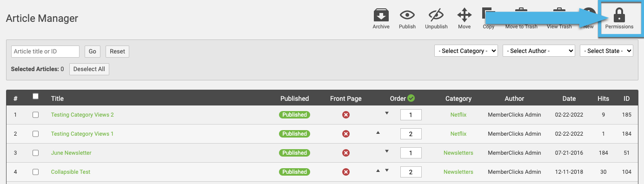Image resolution: width=644 pixels, height=184 pixels.
Task: Sort by the Category column header
Action: (x=458, y=99)
